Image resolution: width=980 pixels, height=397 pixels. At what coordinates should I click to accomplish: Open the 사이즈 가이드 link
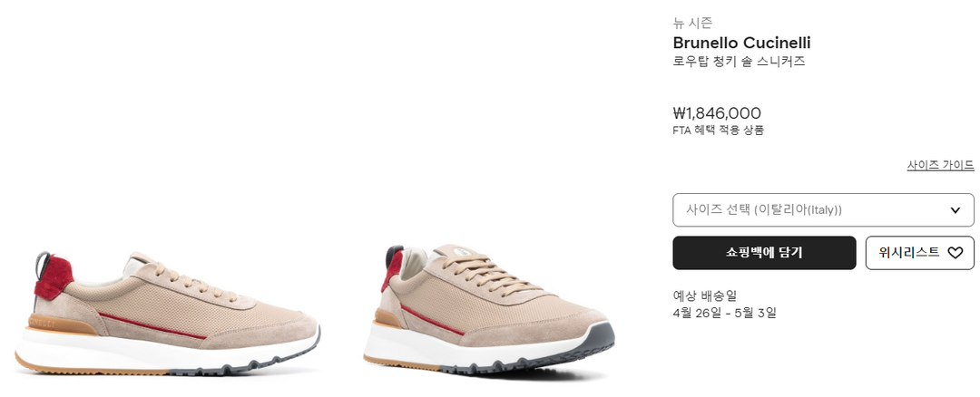pos(940,165)
